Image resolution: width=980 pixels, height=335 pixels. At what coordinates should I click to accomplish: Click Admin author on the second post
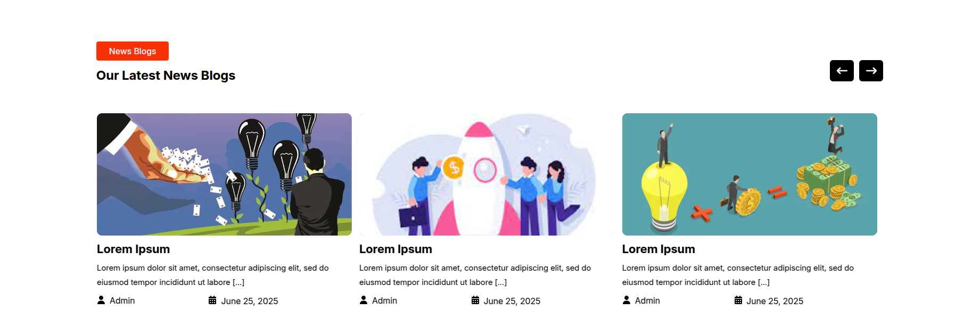point(384,300)
